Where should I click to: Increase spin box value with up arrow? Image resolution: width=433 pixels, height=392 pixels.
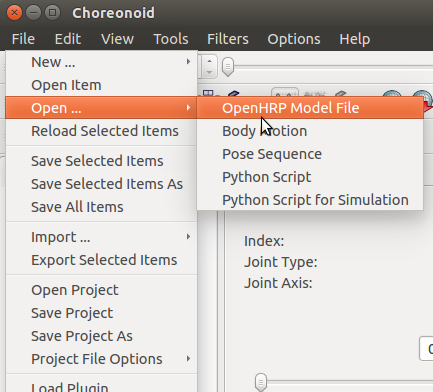tap(209, 61)
